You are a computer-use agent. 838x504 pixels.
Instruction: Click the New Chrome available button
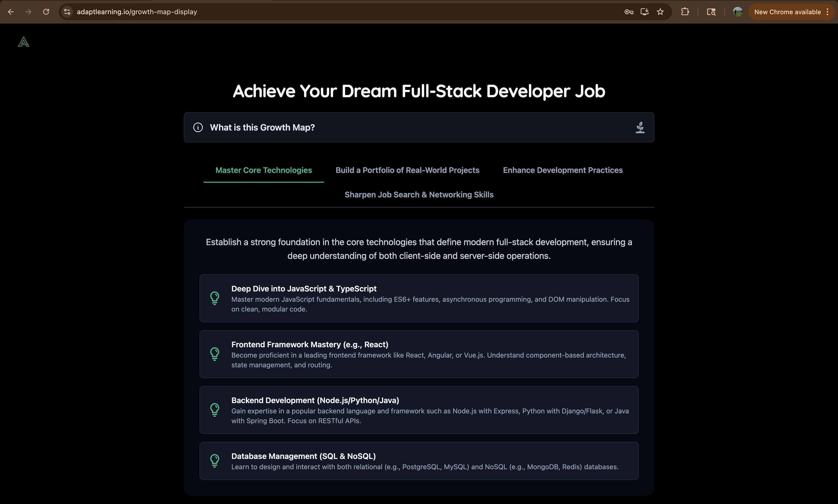pos(787,12)
